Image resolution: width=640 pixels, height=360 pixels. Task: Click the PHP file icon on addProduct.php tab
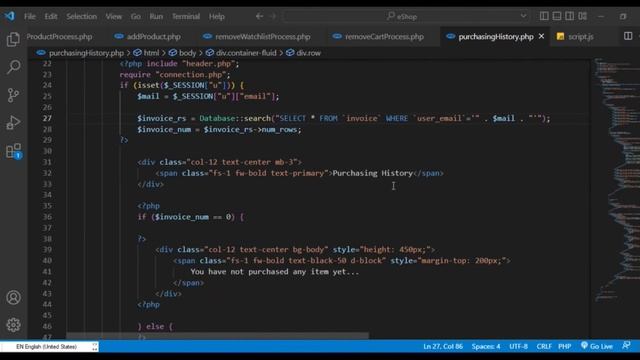click(119, 36)
